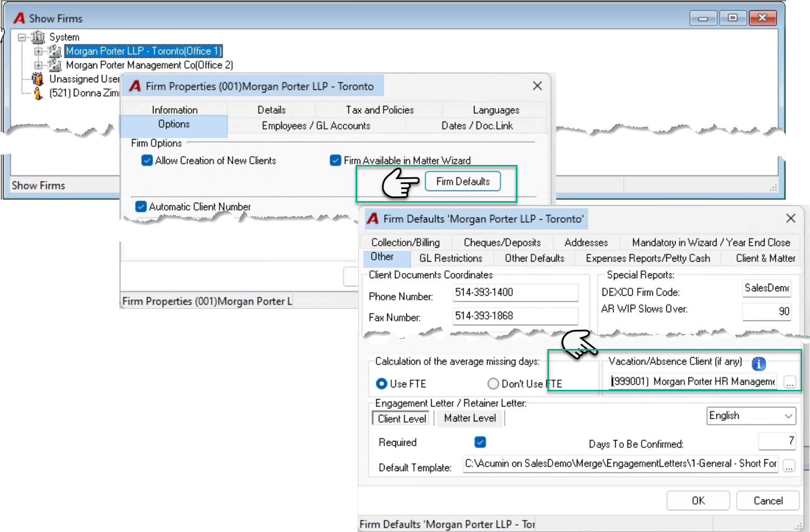This screenshot has height=532, width=810.
Task: Expand Morgan Porter Management Co node
Action: (x=38, y=65)
